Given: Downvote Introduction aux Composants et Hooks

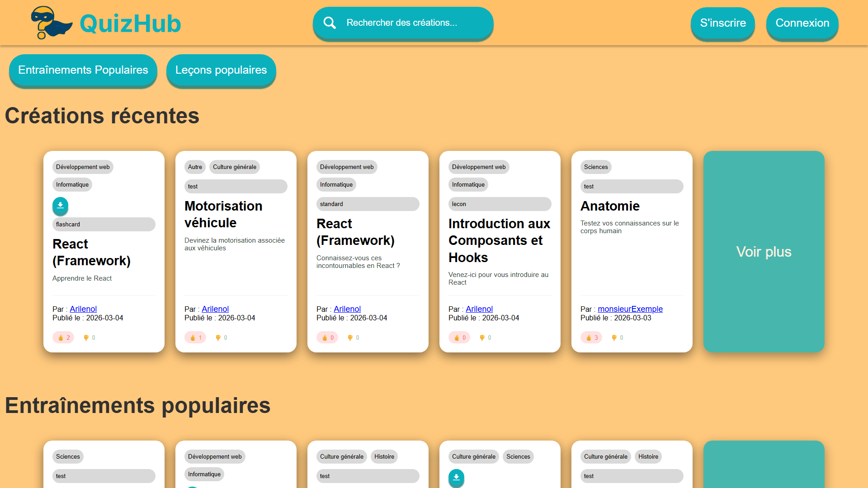Looking at the screenshot, I should 485,338.
